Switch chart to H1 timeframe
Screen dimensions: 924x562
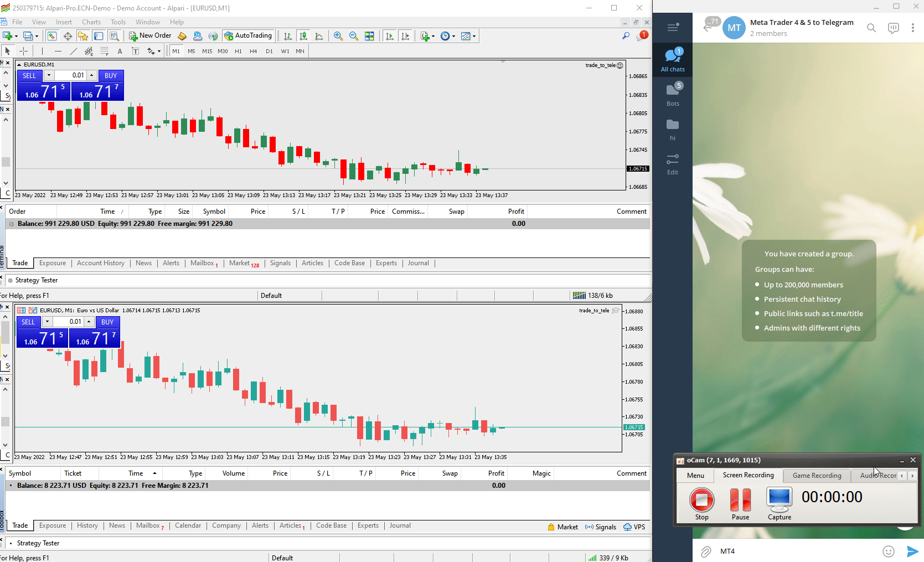point(238,51)
